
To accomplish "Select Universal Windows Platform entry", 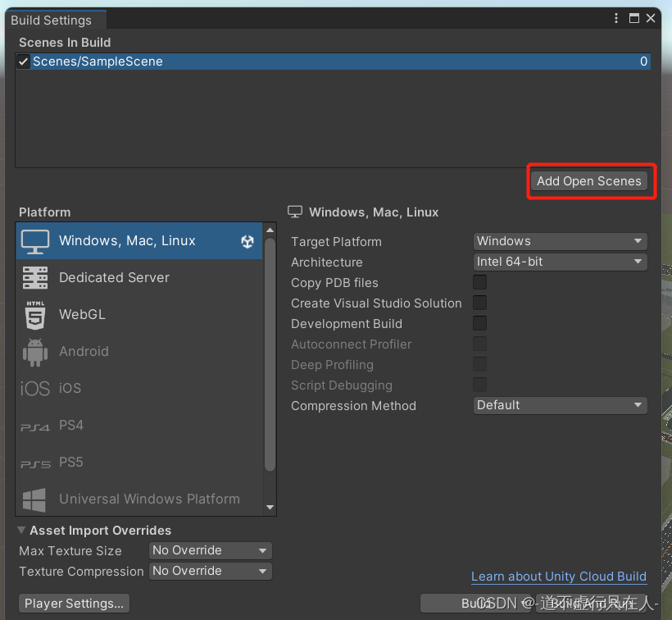I will [x=138, y=499].
